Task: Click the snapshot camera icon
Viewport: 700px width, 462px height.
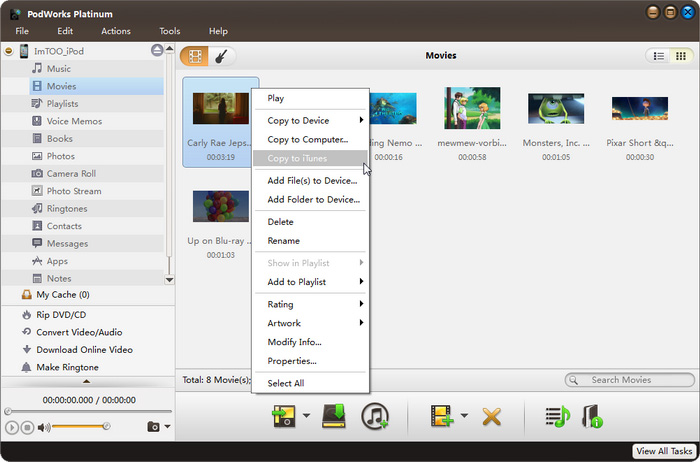Action: (x=153, y=427)
